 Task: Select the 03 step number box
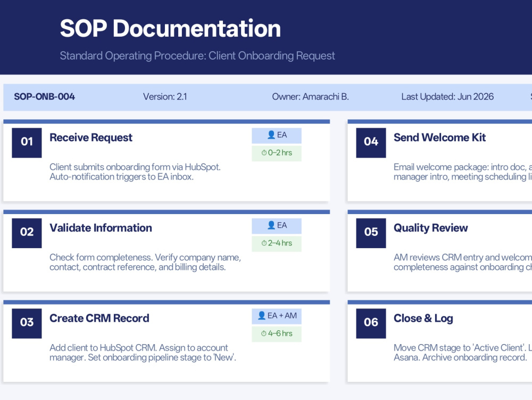(x=27, y=323)
